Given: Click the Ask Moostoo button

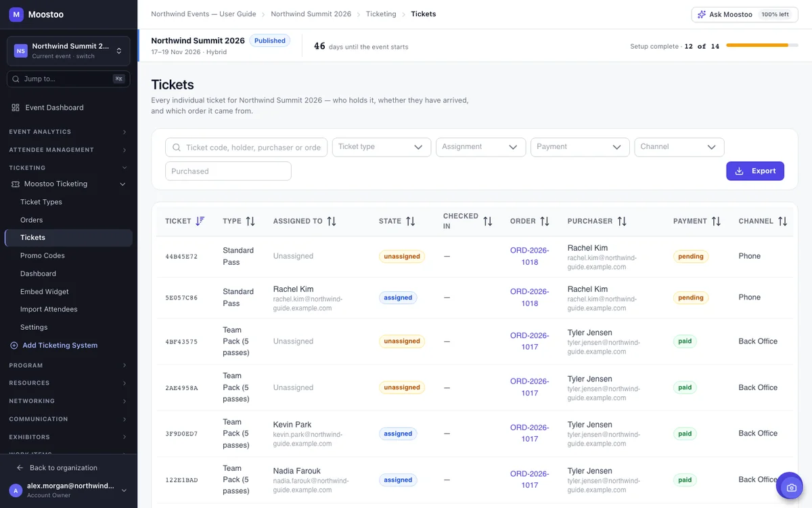Looking at the screenshot, I should [x=744, y=14].
